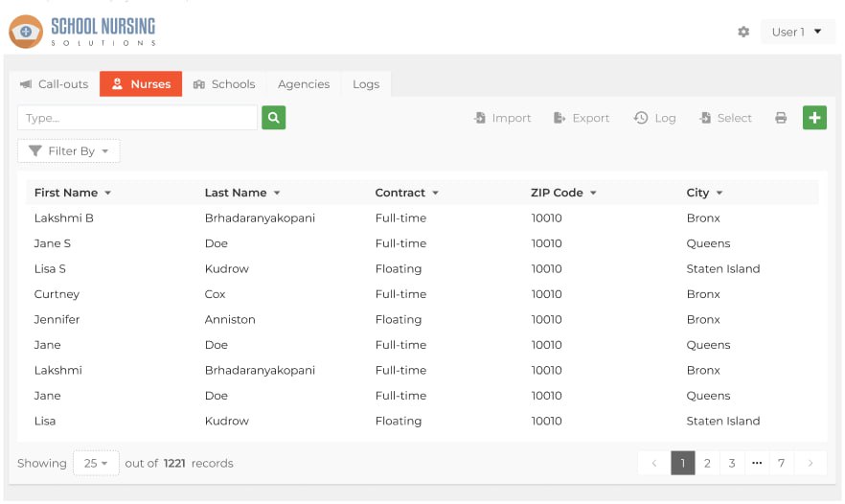This screenshot has height=504, width=845.
Task: Focus the search Type... input field
Action: tap(137, 118)
